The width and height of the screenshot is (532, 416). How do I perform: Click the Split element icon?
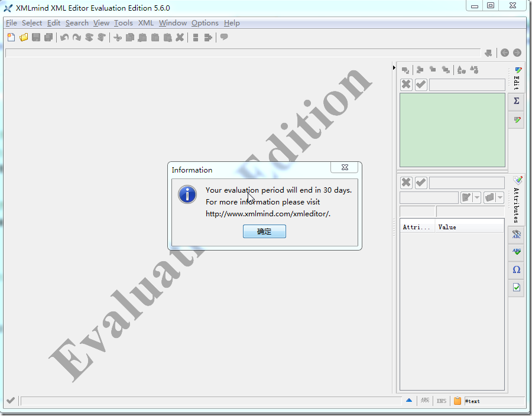point(196,37)
